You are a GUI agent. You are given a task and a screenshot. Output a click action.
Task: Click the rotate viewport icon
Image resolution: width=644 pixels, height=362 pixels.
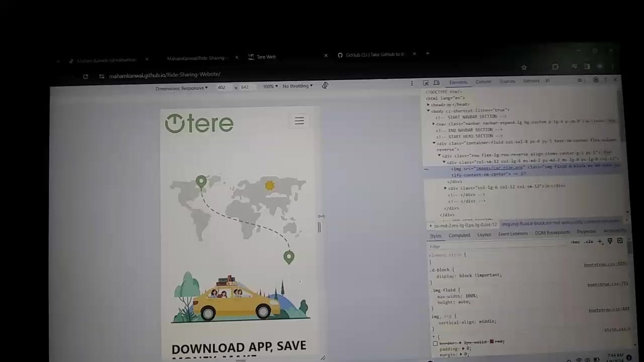[325, 85]
